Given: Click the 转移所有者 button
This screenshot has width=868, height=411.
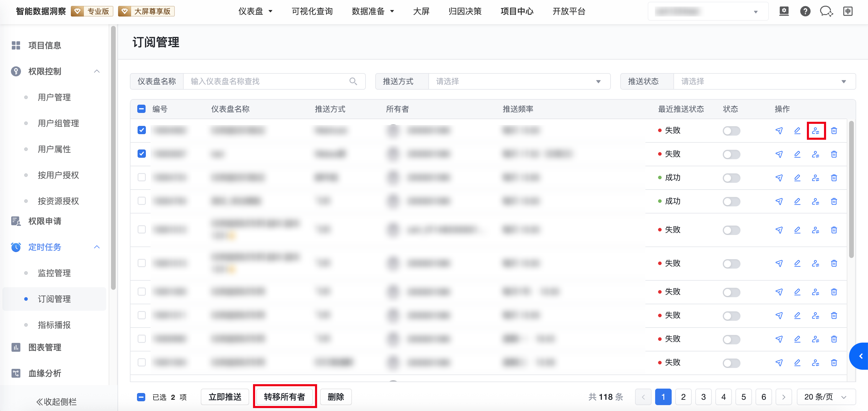Looking at the screenshot, I should 284,397.
